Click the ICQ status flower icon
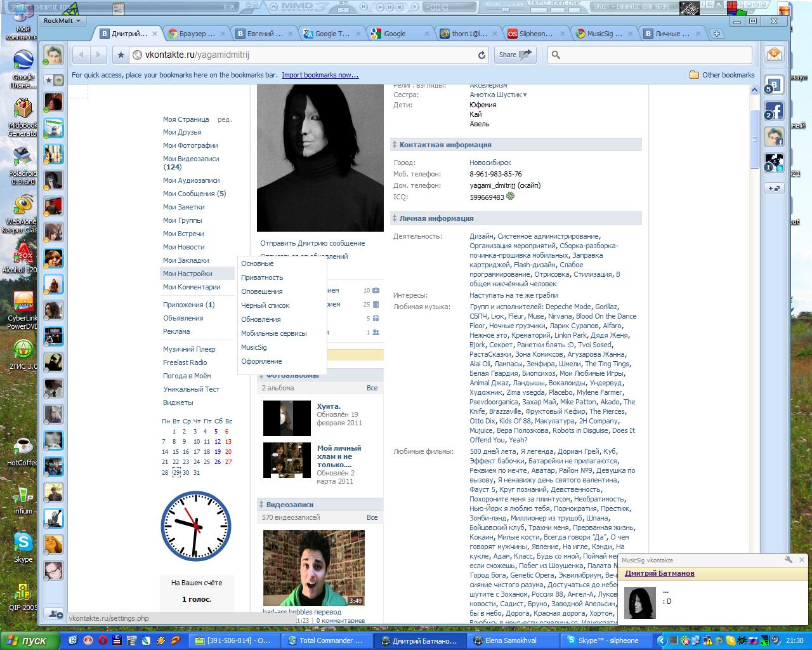 pyautogui.click(x=510, y=197)
